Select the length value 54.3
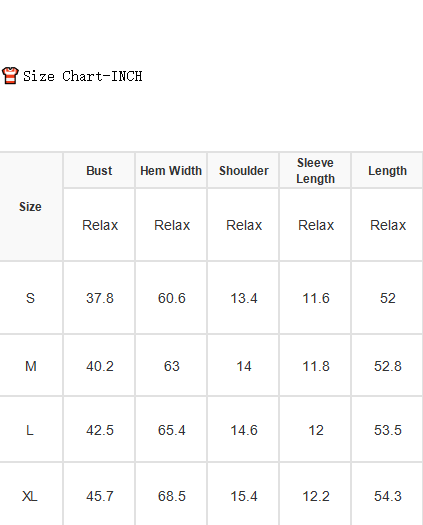 coord(387,496)
